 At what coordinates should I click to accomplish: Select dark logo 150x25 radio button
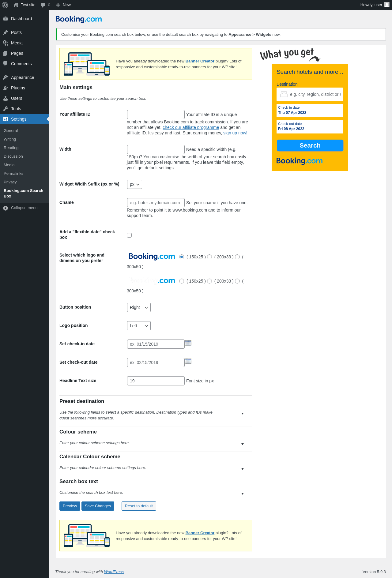pos(182,257)
